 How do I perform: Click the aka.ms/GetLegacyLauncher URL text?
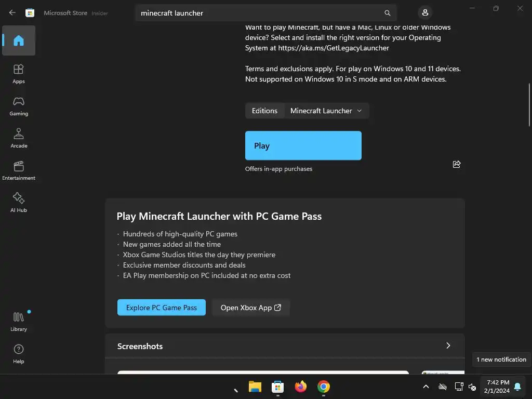[x=334, y=48]
